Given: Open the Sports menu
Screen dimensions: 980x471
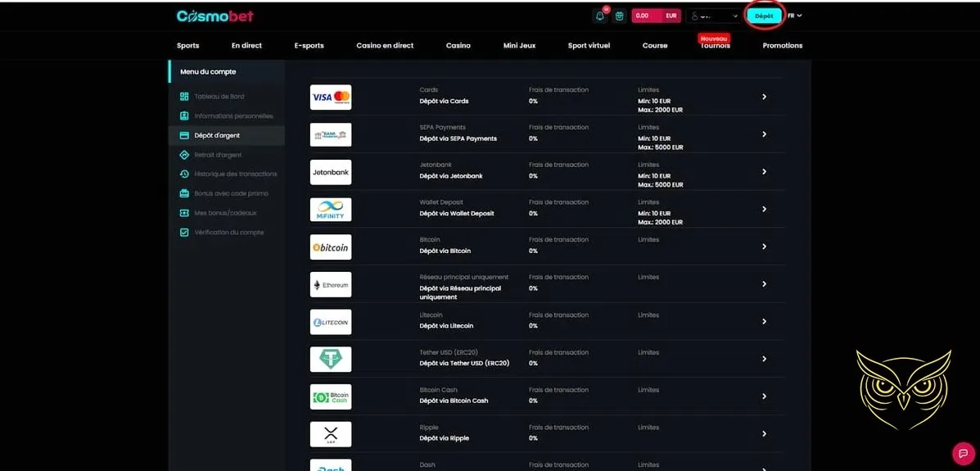Looking at the screenshot, I should (x=187, y=46).
